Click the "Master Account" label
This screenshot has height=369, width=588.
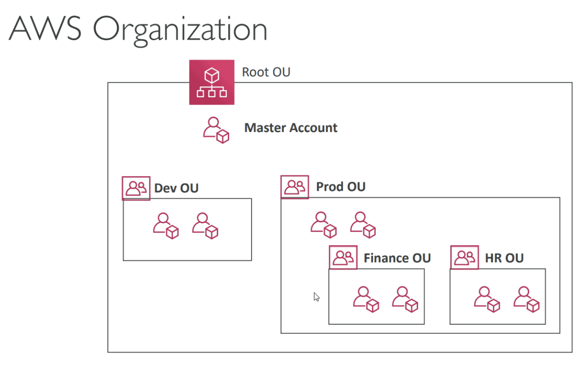pos(291,127)
